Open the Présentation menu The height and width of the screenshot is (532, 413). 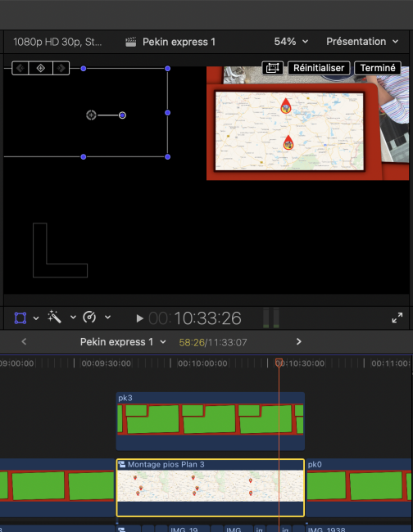click(x=362, y=42)
